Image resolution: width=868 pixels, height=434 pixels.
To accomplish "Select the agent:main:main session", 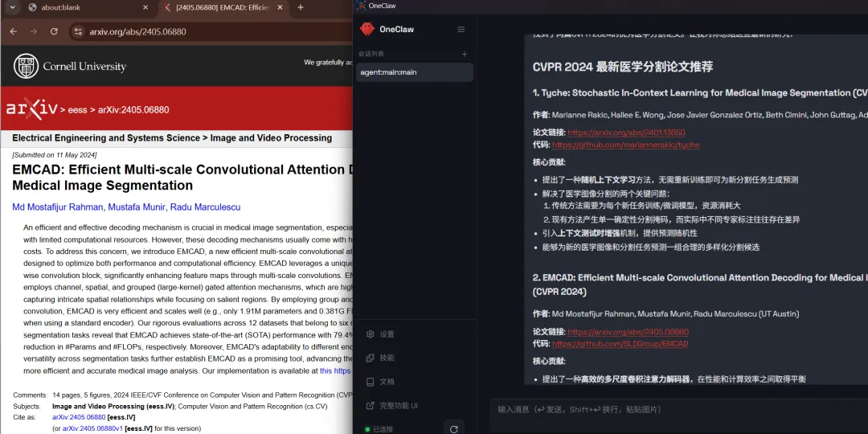I will 415,72.
